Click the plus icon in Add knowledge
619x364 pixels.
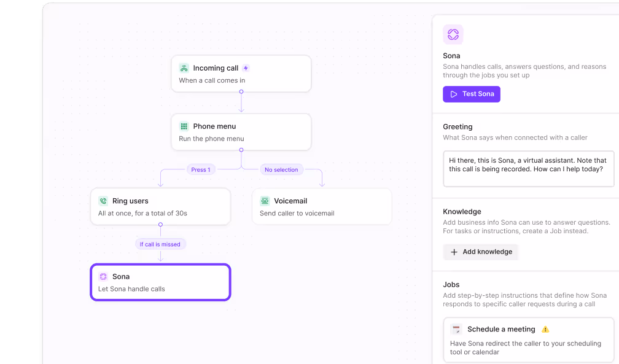454,252
